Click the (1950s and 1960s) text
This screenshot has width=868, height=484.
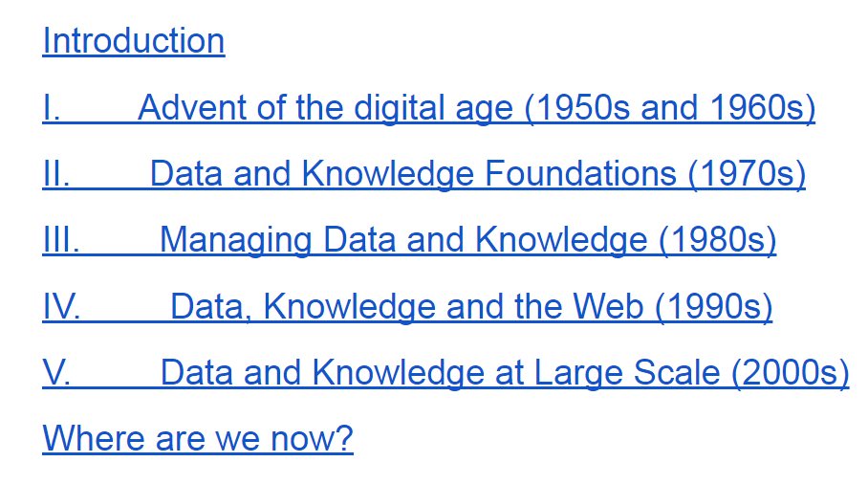pyautogui.click(x=670, y=107)
